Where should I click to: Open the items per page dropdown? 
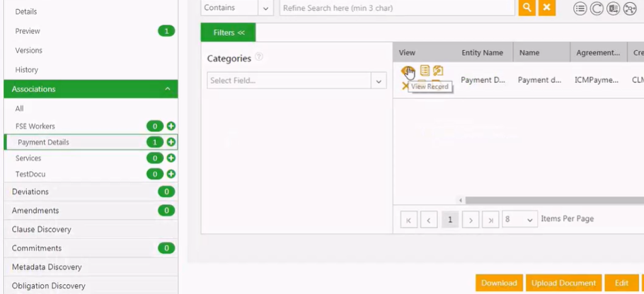[519, 220]
